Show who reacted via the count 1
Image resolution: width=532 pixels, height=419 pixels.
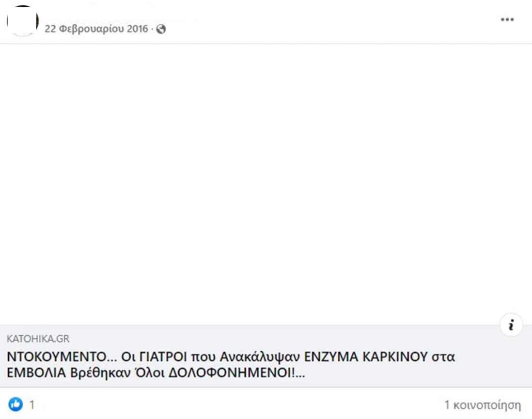32,405
